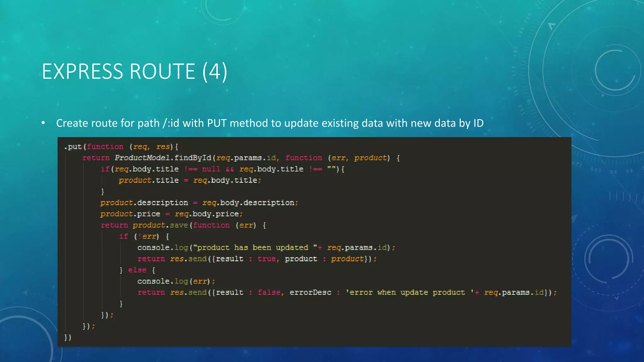
Task: Click the 'return product.save' code line
Action: tap(183, 225)
